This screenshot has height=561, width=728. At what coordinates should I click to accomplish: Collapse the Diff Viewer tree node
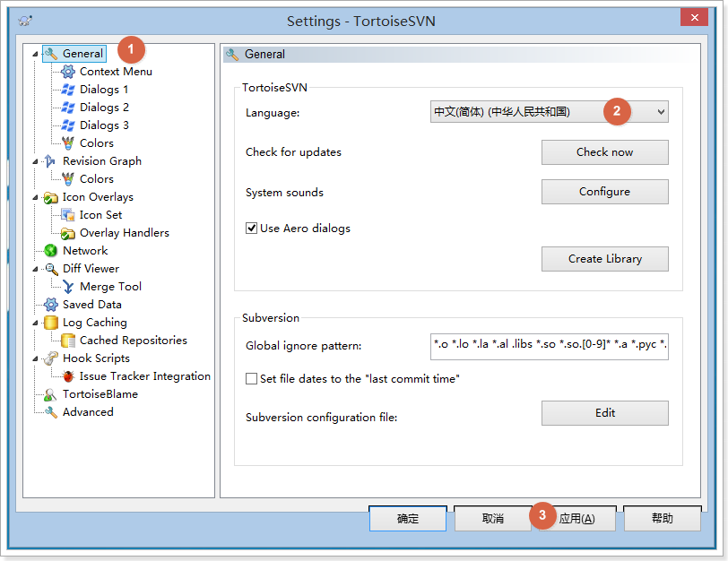coord(35,269)
